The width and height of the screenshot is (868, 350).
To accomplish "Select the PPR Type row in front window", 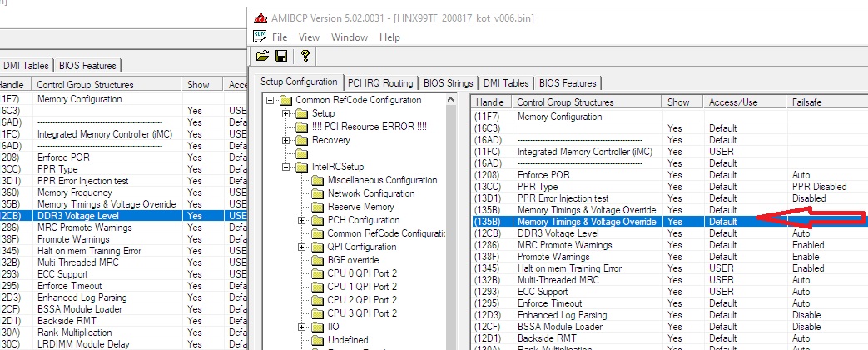I will [669, 187].
